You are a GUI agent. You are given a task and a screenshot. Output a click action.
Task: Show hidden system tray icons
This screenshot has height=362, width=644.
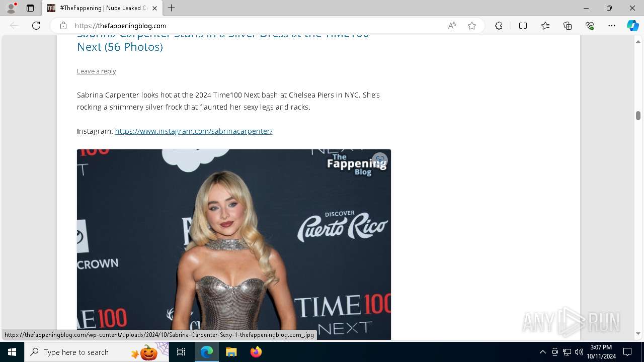542,352
